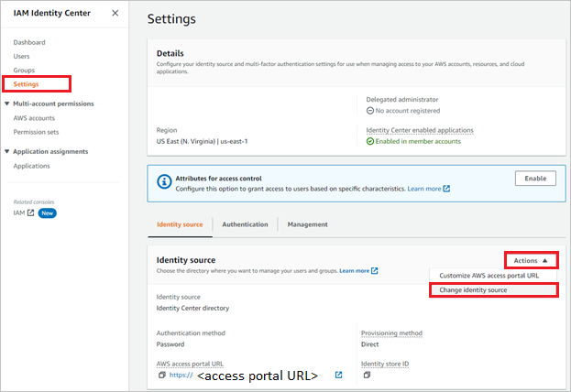Click the Direct provisioning method value
Viewport: 571px width, 392px height.
click(370, 344)
